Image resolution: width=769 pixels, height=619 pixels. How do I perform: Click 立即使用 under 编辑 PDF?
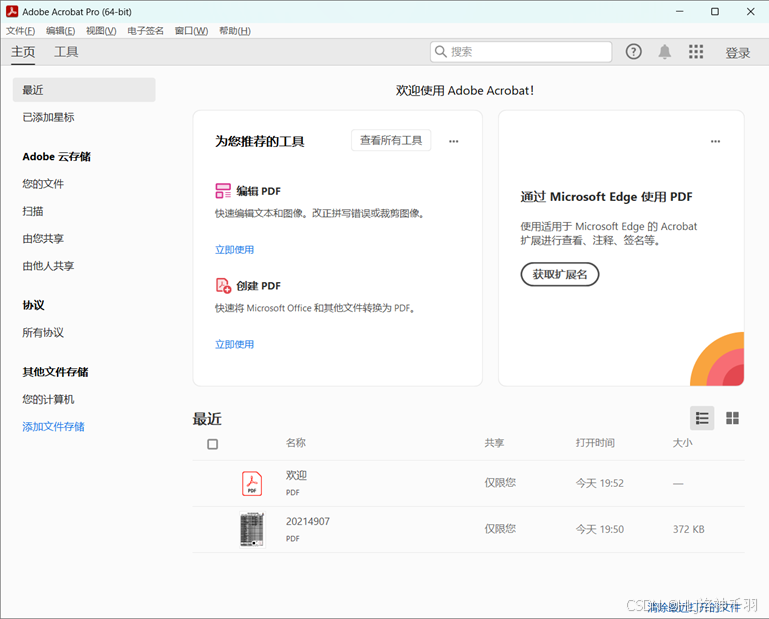(x=234, y=250)
